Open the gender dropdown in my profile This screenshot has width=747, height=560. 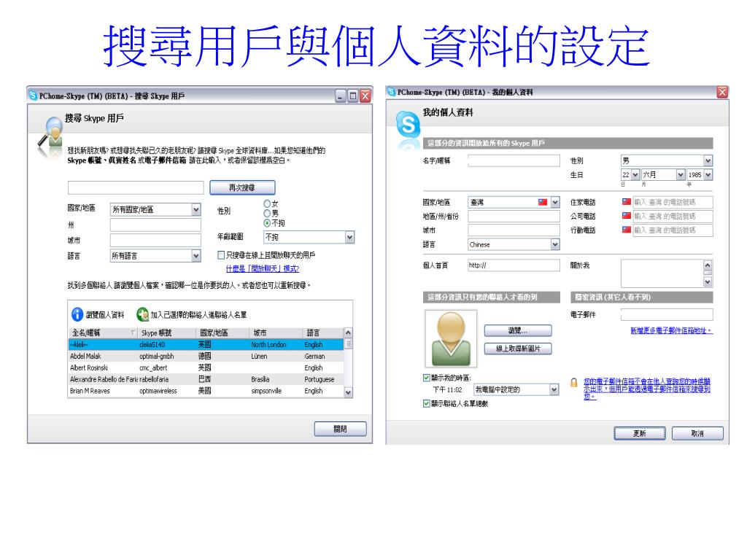coord(708,160)
